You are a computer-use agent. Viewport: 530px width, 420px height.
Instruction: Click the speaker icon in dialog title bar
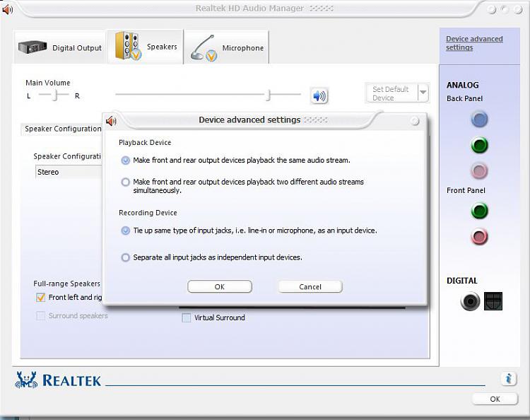tap(111, 121)
